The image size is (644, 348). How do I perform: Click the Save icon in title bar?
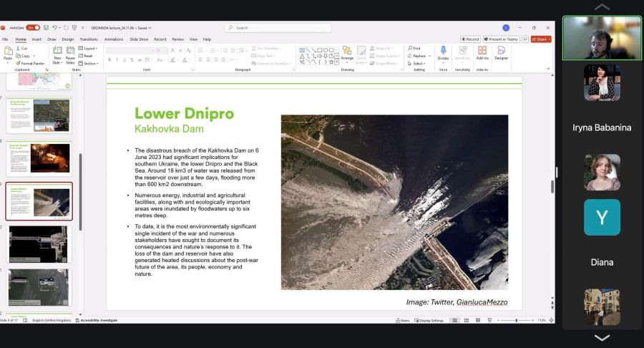[x=46, y=27]
